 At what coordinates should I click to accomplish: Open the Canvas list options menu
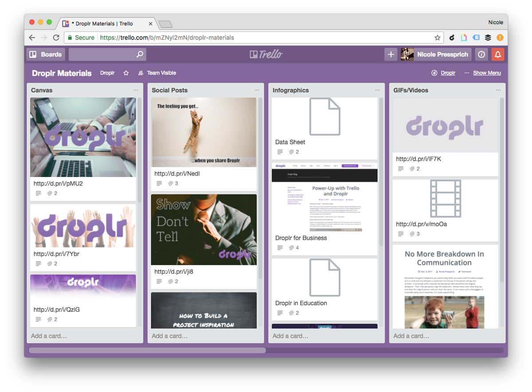point(136,90)
